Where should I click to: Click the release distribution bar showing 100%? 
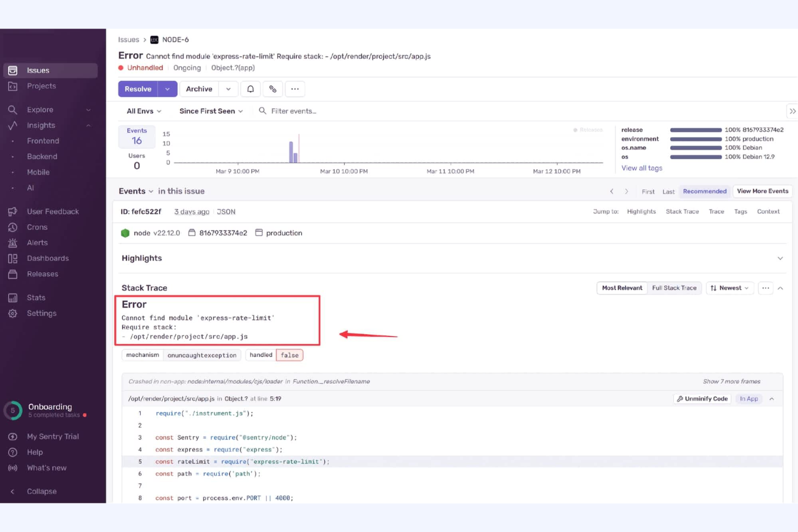pos(696,129)
